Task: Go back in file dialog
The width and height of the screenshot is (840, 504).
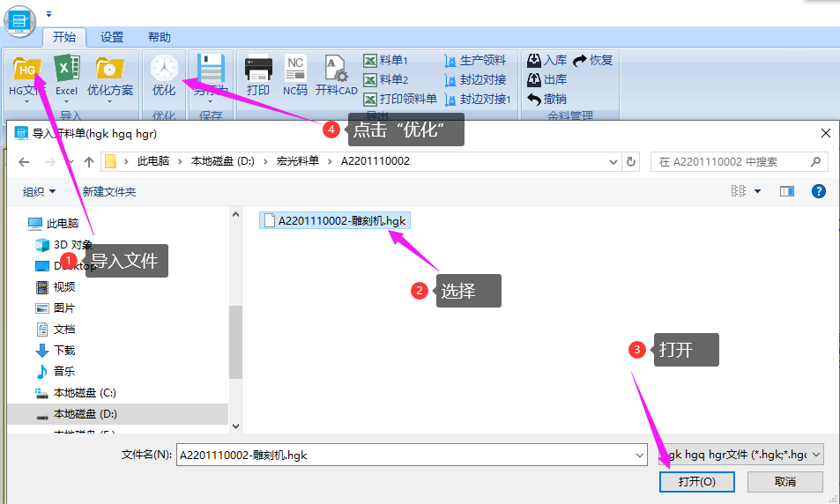Action: tap(24, 162)
